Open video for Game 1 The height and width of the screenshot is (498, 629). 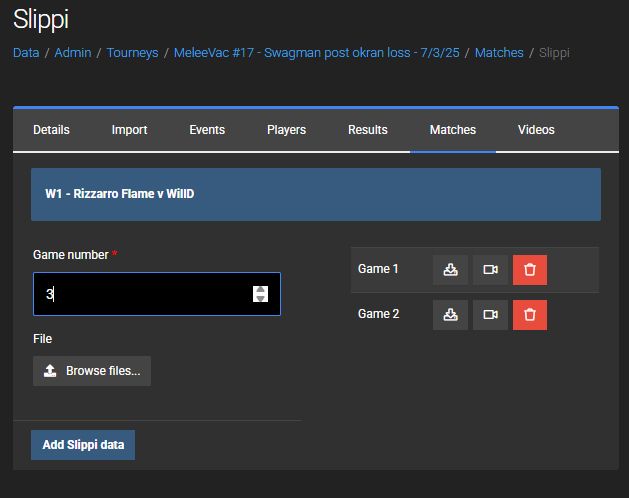click(490, 270)
